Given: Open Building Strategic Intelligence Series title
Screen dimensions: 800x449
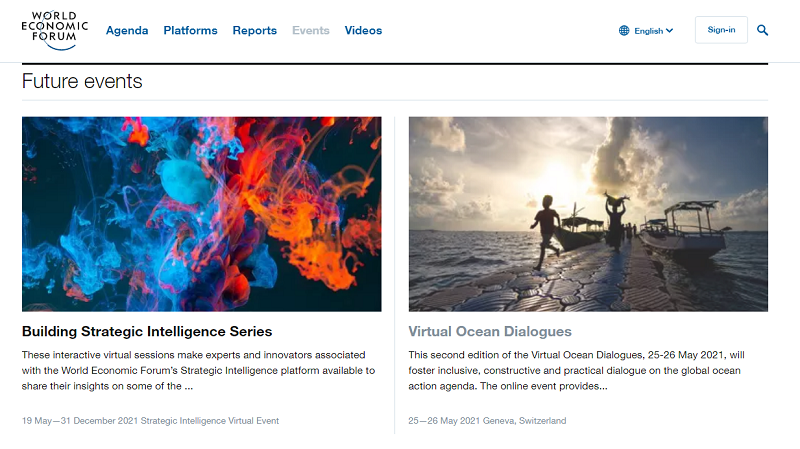Looking at the screenshot, I should pos(147,331).
